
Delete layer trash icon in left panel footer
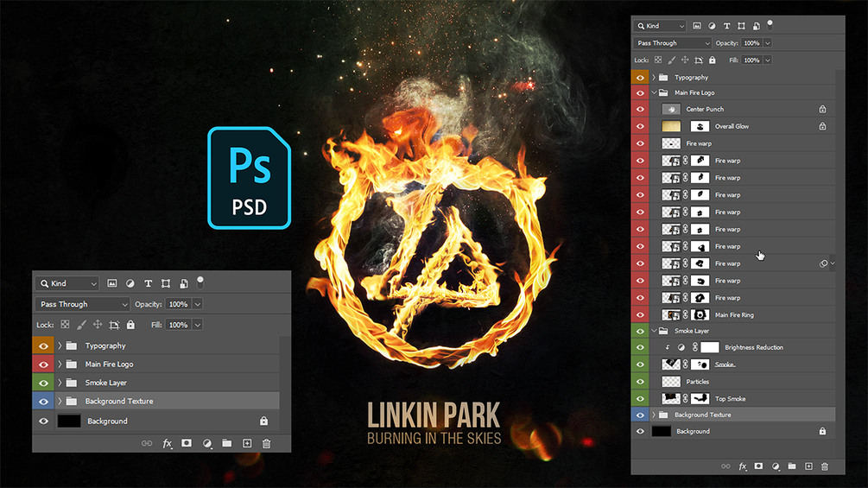coord(266,443)
